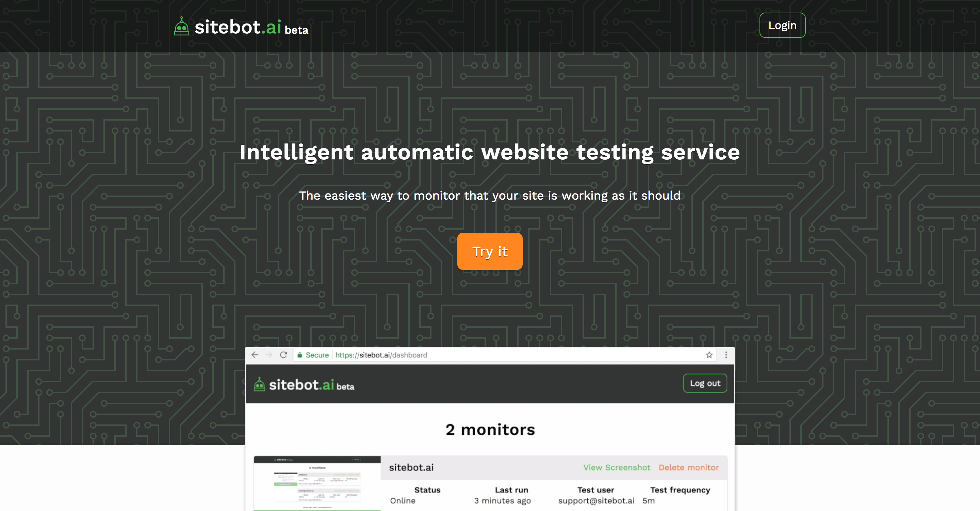Toggle the bookmark star in the address bar
This screenshot has height=511, width=980.
(709, 355)
